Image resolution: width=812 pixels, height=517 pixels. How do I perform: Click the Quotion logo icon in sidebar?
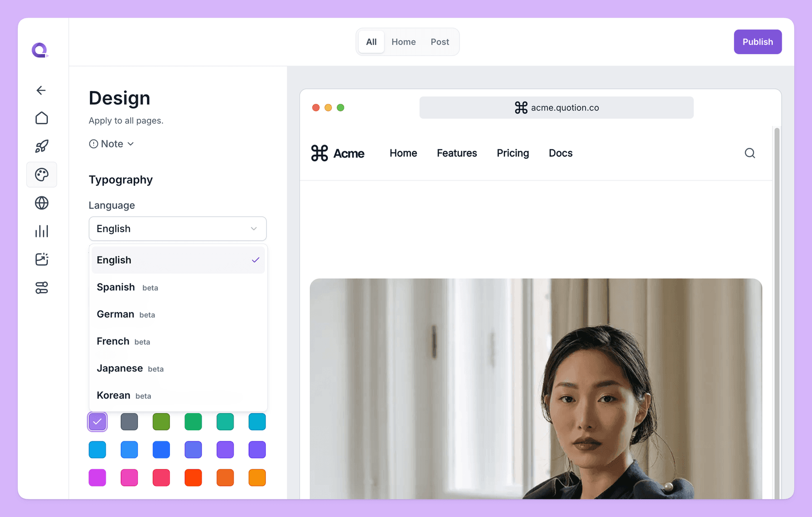[40, 50]
